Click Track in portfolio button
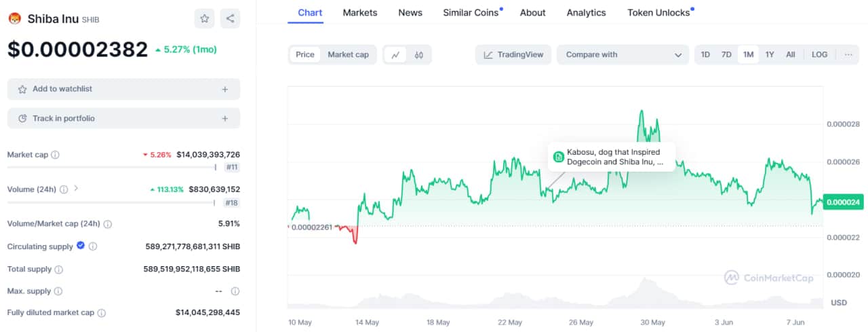868x332 pixels. coord(123,118)
